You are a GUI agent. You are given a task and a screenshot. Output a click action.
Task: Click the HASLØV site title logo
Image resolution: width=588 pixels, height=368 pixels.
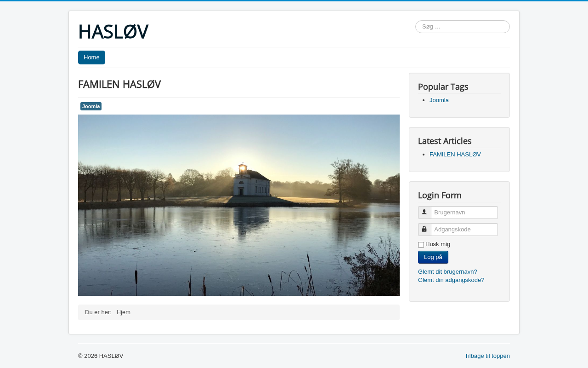113,32
